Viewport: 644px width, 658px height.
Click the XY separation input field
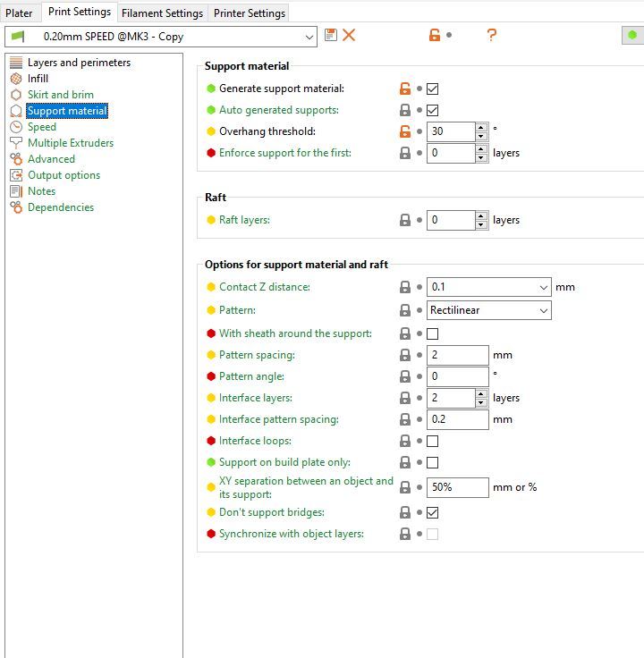pos(458,487)
